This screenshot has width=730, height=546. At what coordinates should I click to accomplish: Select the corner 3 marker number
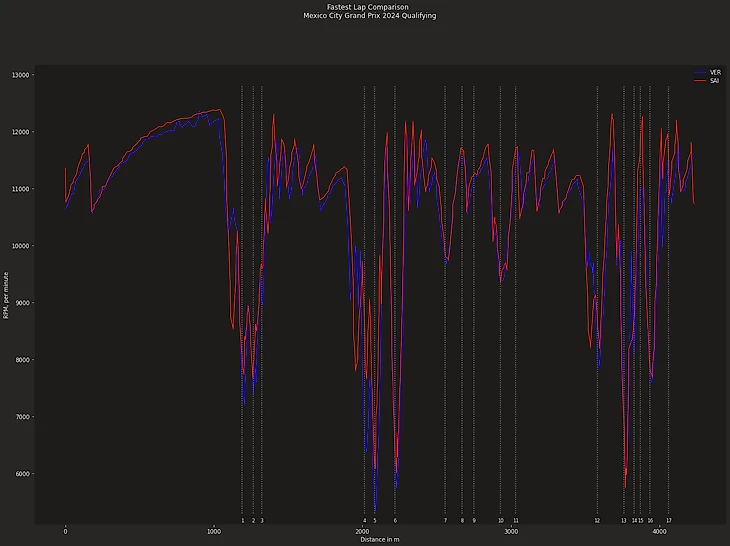click(x=262, y=521)
